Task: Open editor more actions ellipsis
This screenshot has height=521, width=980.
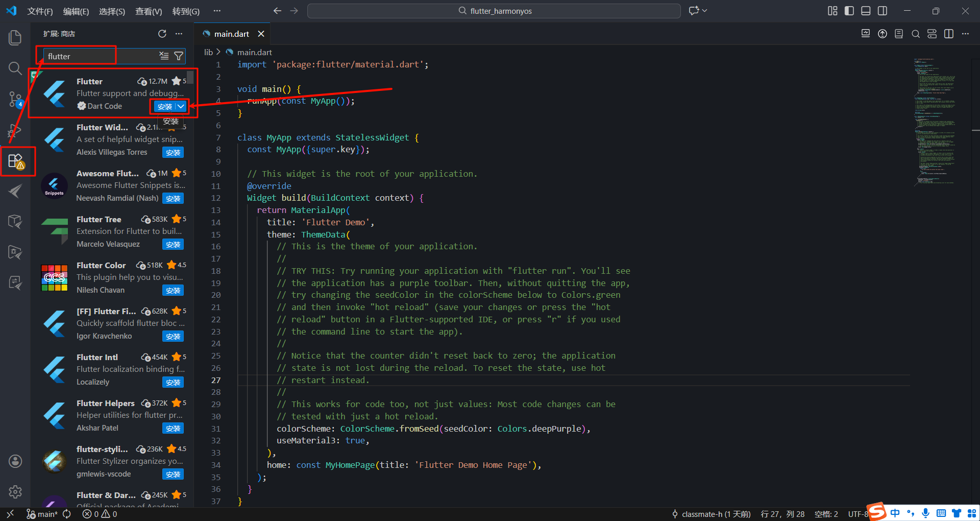Action: tap(965, 34)
